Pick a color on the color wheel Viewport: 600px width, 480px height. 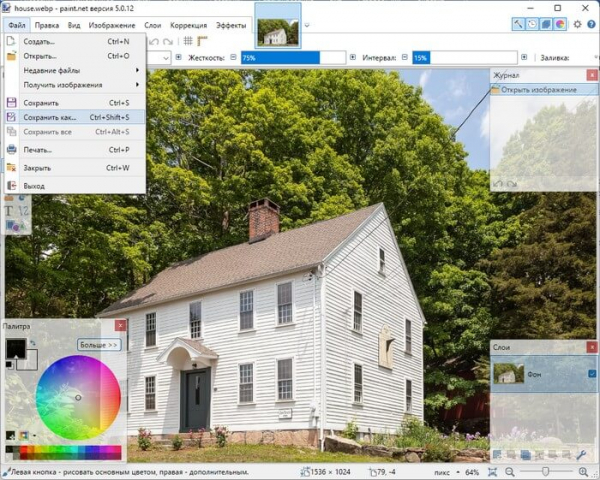78,397
